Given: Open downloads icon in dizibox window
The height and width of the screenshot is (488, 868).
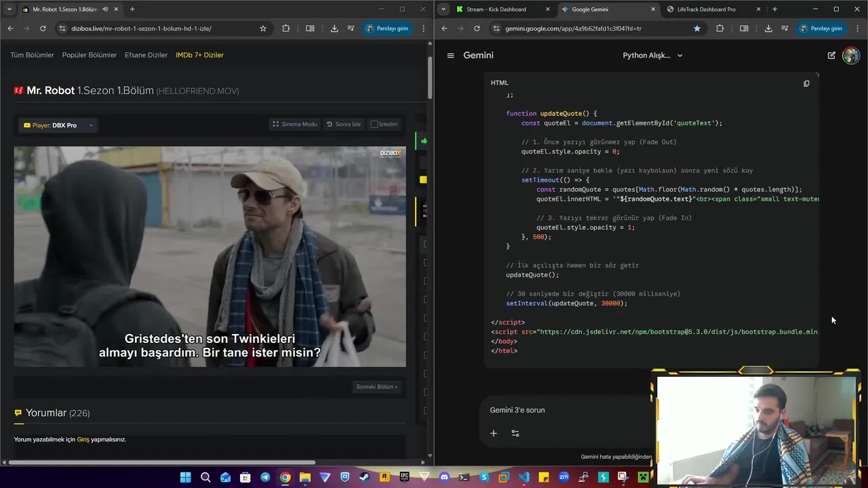Looking at the screenshot, I should [334, 28].
